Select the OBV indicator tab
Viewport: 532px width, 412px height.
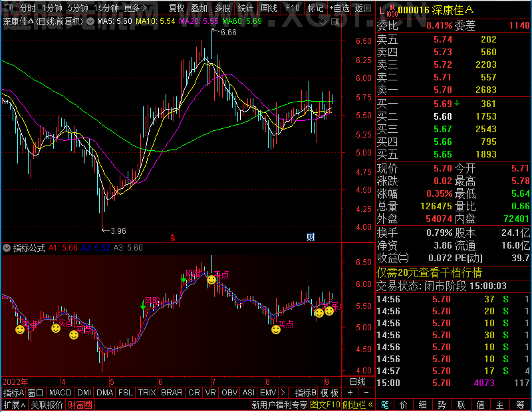pos(229,393)
